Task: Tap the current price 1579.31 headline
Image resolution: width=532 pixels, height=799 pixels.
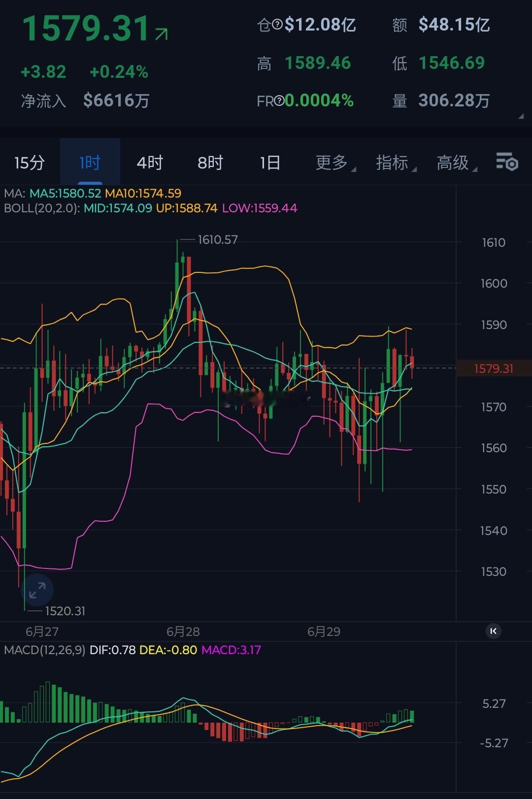Action: (86, 28)
